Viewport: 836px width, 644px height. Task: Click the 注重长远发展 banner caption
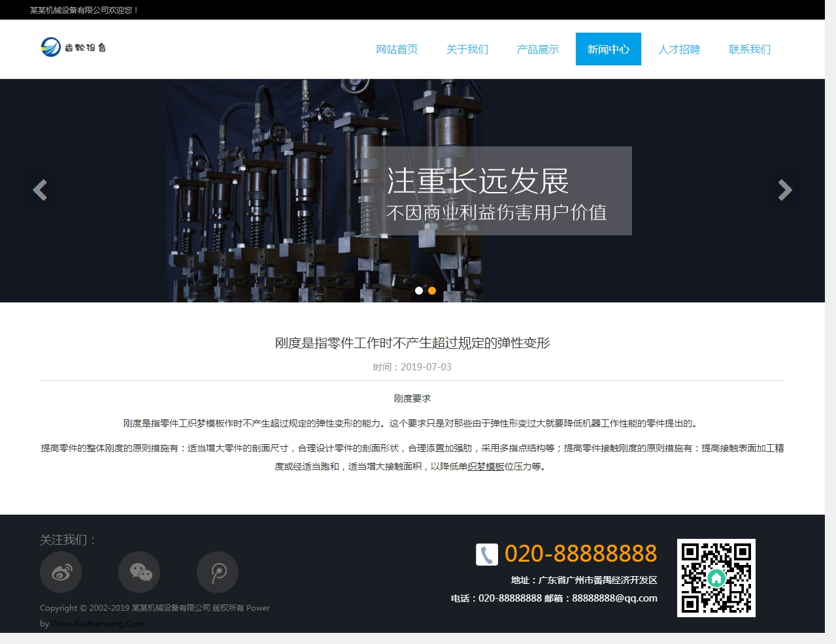click(x=478, y=182)
